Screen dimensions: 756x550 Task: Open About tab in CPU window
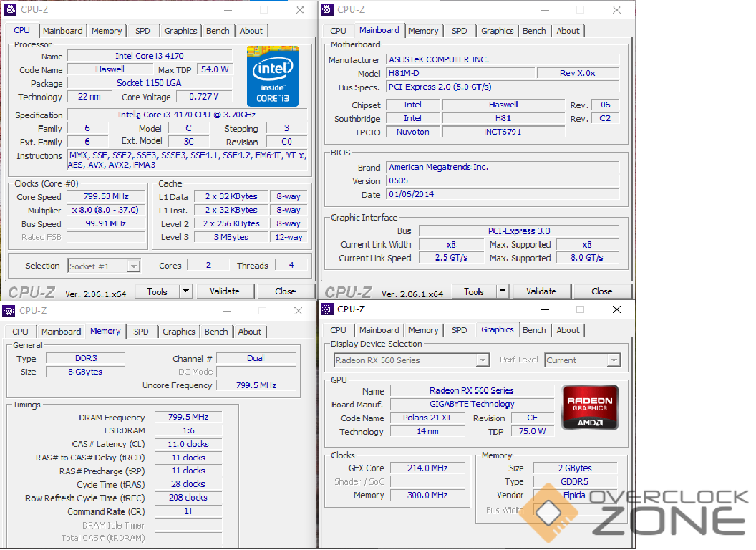(251, 31)
